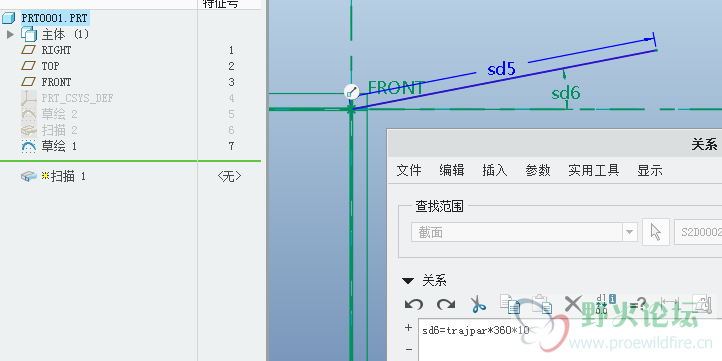Cut selected relation text with the scissors icon

point(478,304)
